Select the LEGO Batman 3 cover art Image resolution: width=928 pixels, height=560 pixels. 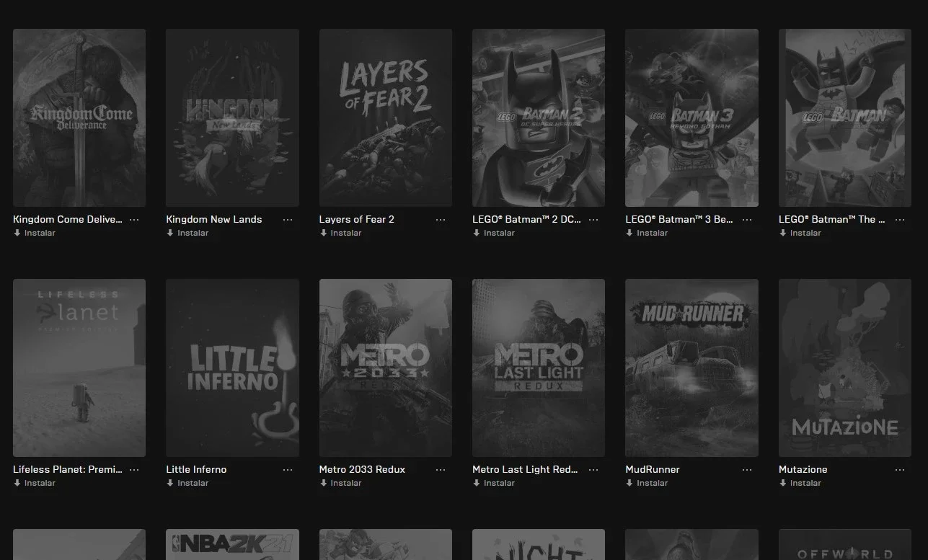point(691,117)
